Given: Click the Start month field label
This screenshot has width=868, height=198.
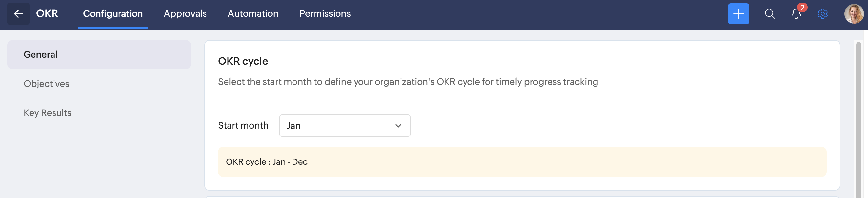Looking at the screenshot, I should coord(243,126).
